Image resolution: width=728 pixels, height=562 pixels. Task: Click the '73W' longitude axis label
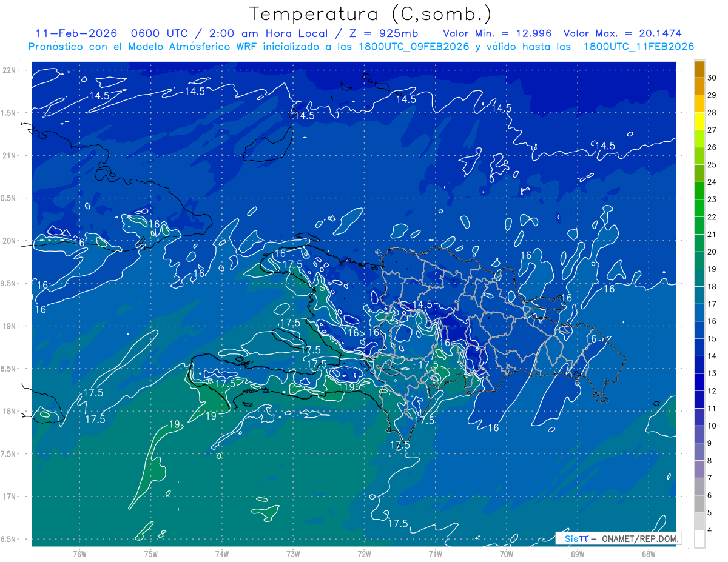[293, 554]
